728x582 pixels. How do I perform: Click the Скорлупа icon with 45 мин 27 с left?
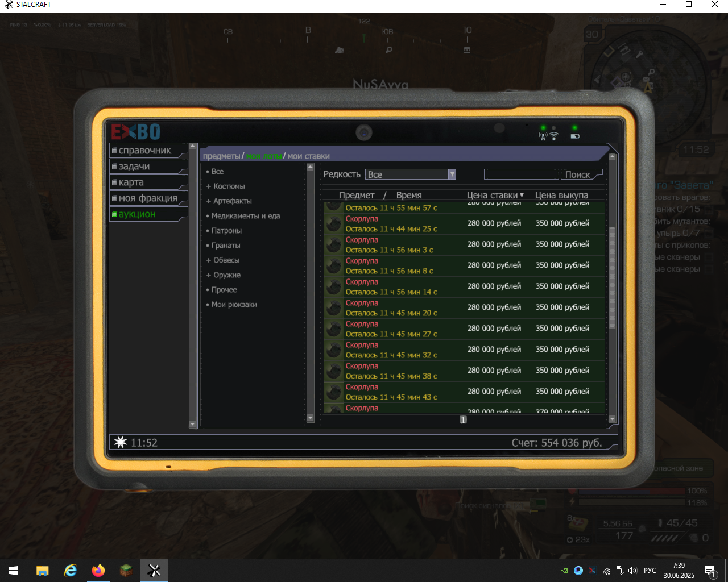334,329
